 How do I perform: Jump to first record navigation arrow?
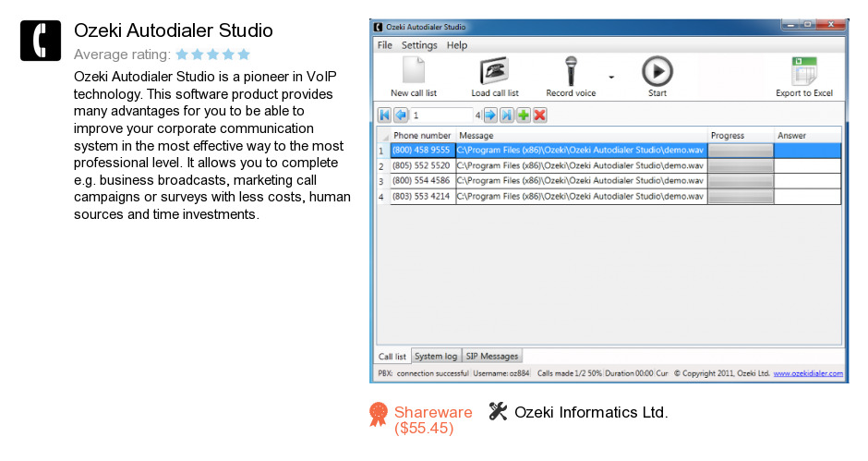[x=384, y=115]
